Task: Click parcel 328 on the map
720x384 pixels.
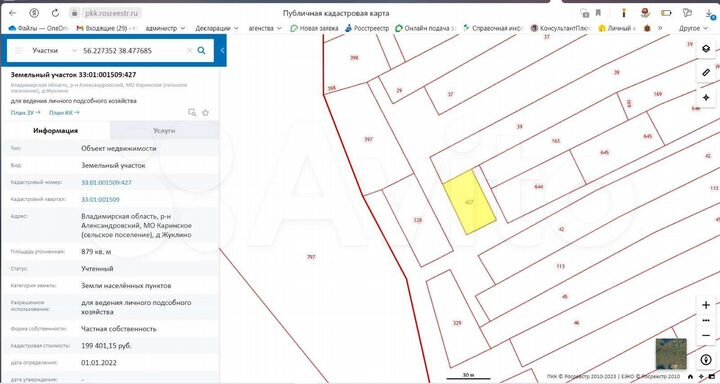Action: (x=417, y=220)
